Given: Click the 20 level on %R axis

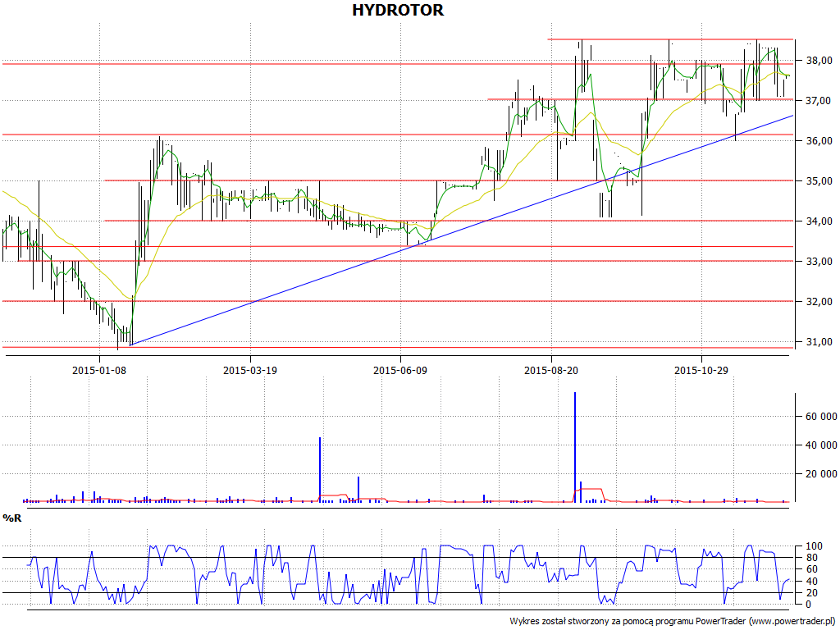Looking at the screenshot, I should [x=811, y=593].
